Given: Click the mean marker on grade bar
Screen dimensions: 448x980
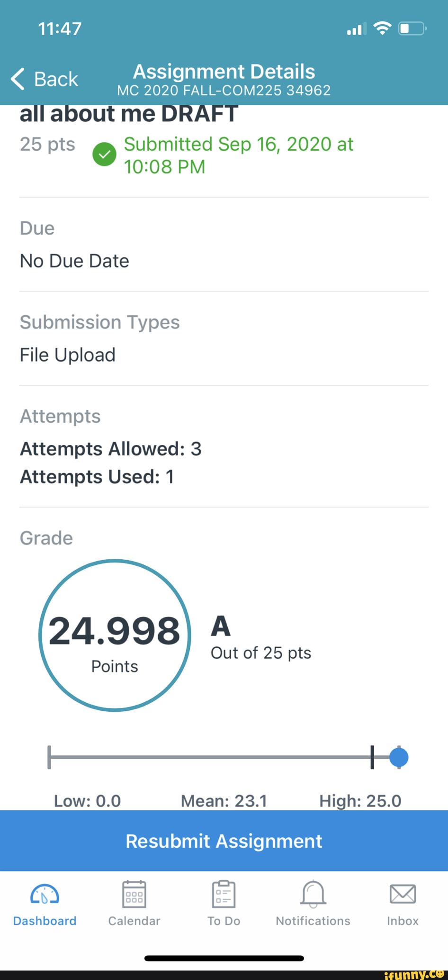Looking at the screenshot, I should point(372,757).
